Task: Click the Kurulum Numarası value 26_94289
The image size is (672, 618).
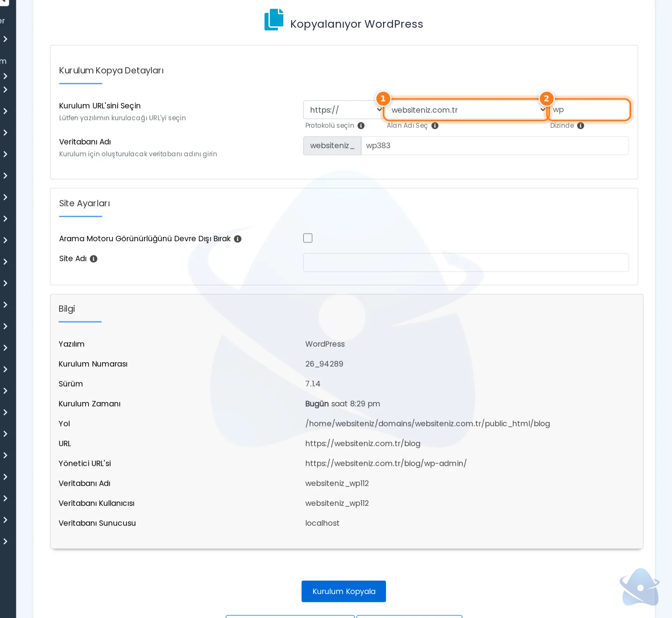Action: (x=324, y=364)
